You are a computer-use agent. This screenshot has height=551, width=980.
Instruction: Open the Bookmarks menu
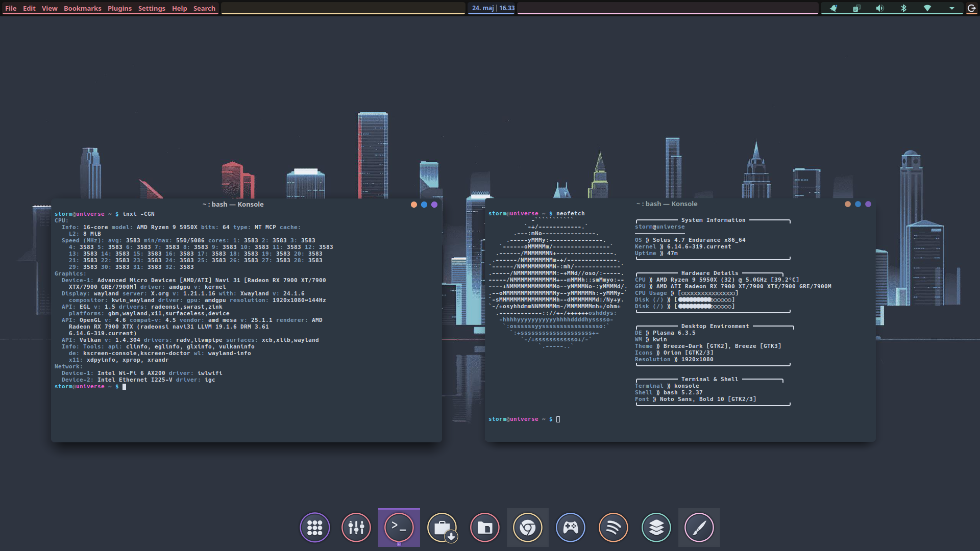click(82, 8)
